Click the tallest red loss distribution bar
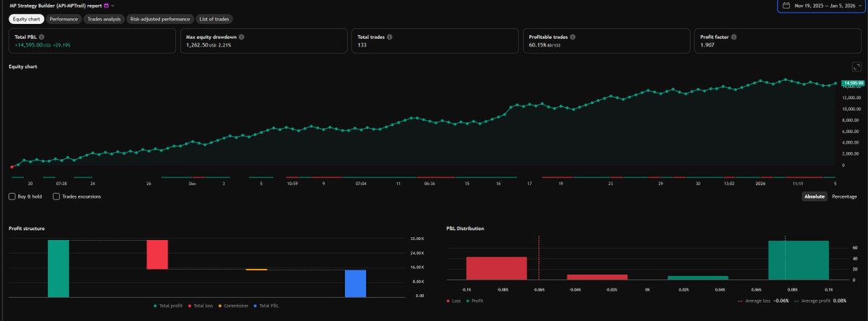 [x=497, y=268]
